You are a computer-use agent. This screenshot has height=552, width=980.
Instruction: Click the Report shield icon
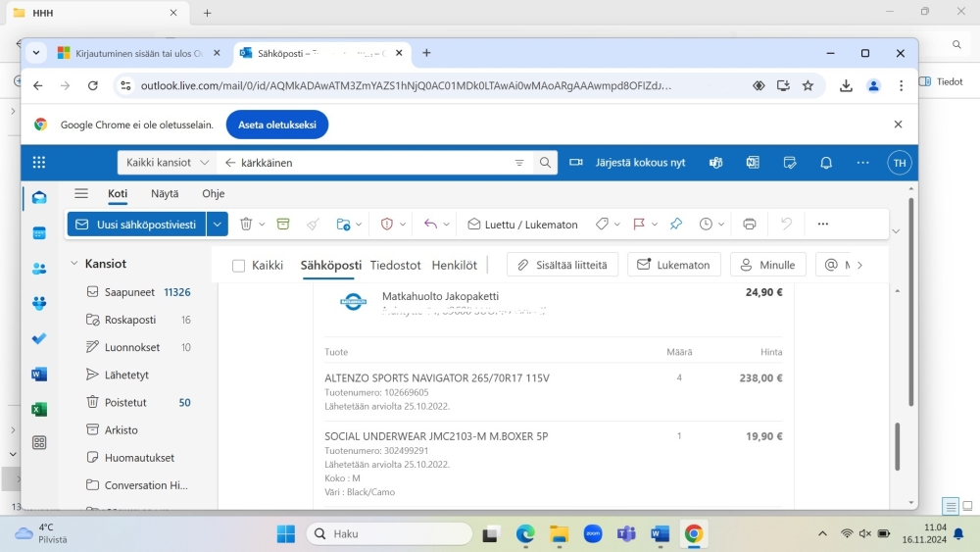[x=387, y=224]
